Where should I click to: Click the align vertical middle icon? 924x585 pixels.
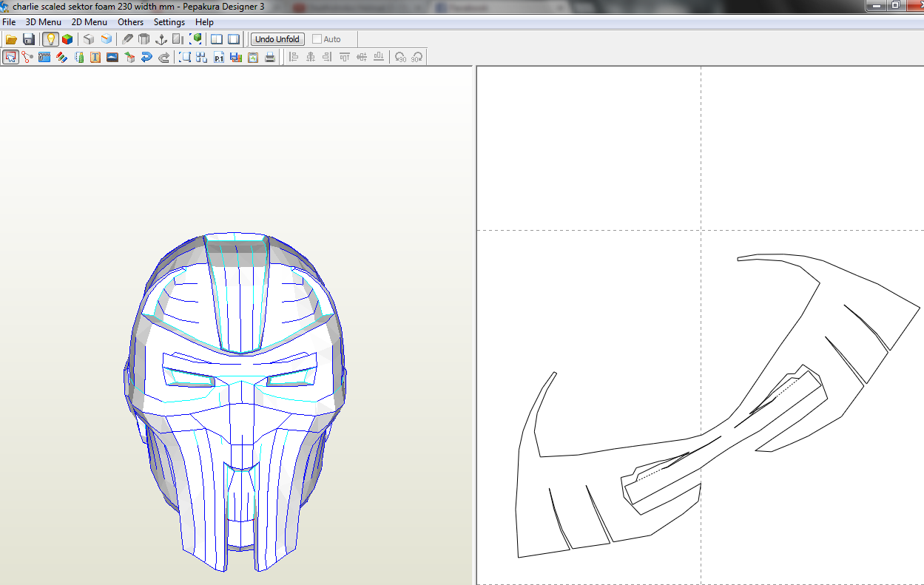coord(362,57)
